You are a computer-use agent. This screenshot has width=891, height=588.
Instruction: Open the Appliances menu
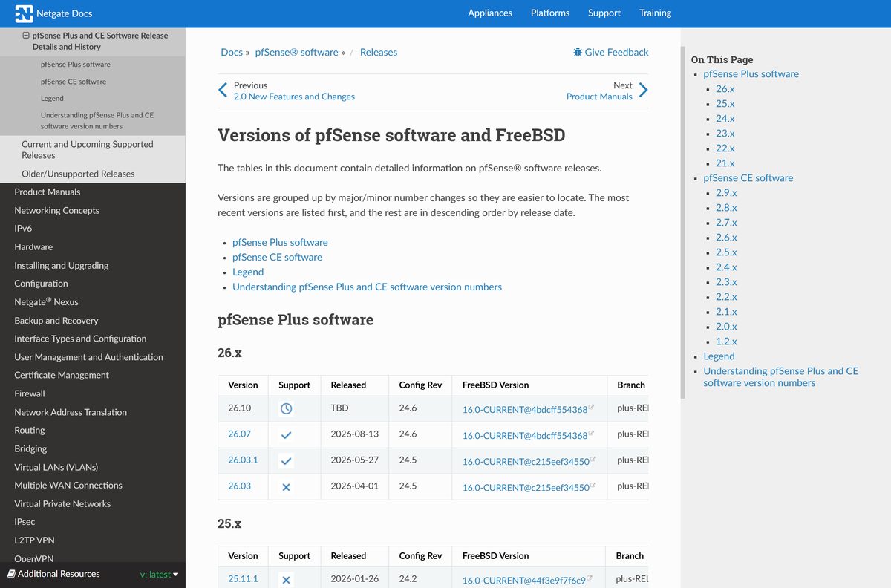[490, 13]
